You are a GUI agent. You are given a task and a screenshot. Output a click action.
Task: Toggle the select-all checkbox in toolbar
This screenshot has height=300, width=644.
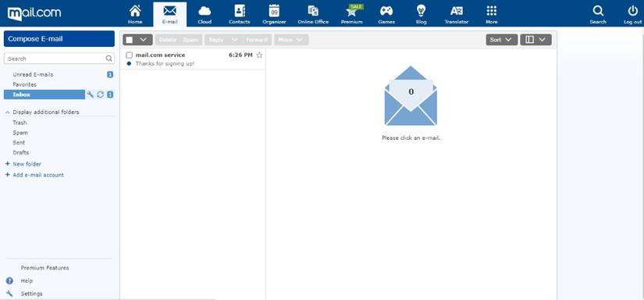click(130, 40)
